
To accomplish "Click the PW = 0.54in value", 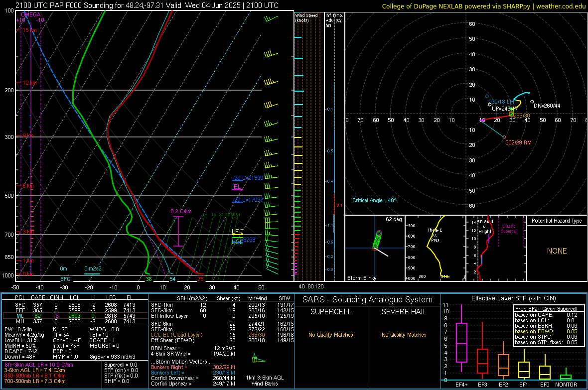I will (18, 329).
